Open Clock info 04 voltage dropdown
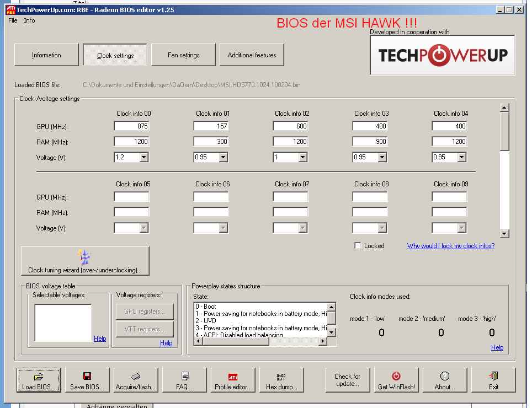 click(x=461, y=157)
